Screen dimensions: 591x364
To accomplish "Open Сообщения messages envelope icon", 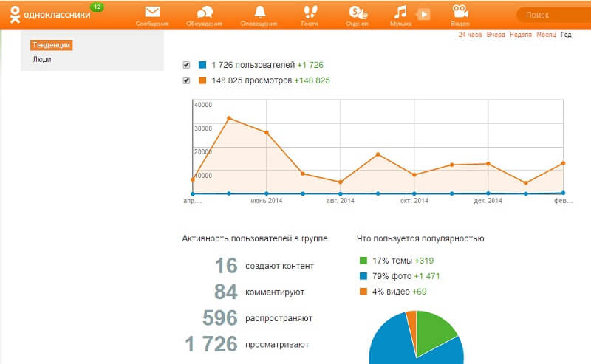I will [x=152, y=13].
